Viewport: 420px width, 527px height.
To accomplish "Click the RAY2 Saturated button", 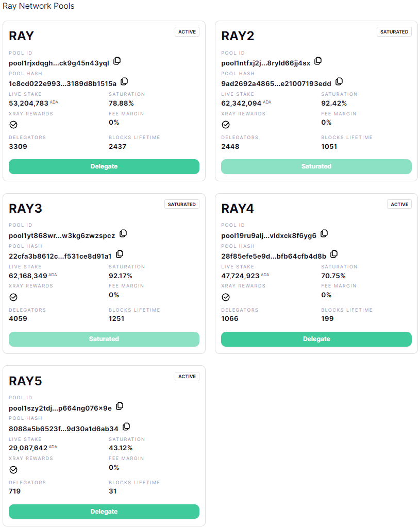I will pos(316,166).
